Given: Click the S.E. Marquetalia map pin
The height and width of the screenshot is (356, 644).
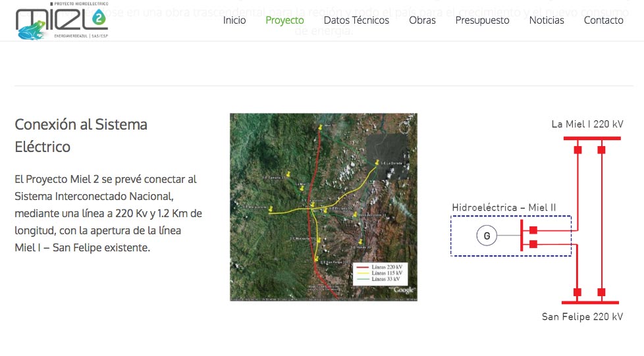Looking at the screenshot, I should (x=271, y=209).
